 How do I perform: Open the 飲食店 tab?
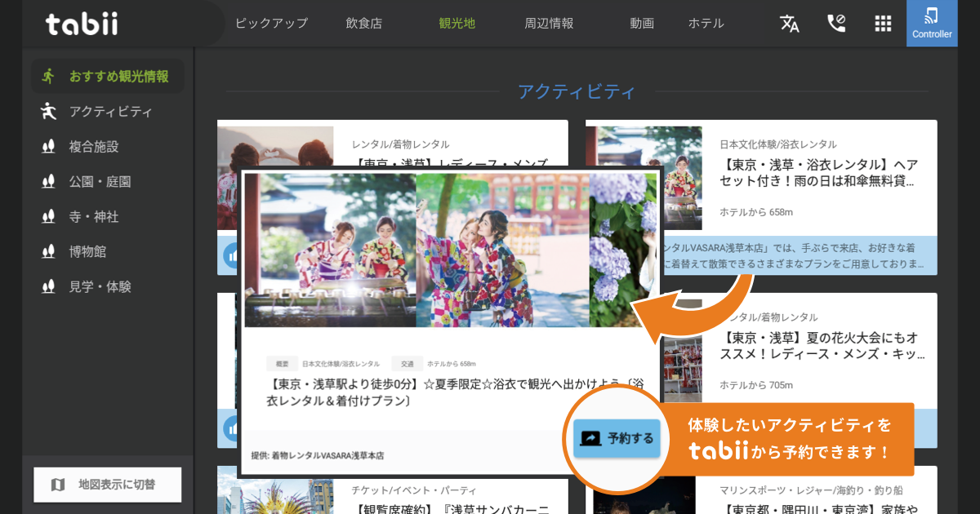[363, 24]
